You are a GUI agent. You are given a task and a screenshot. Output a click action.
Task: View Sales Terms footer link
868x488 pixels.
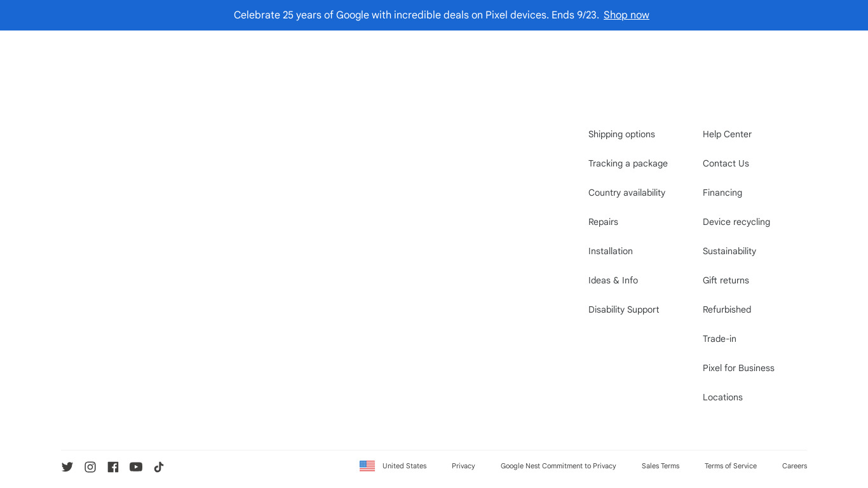pyautogui.click(x=660, y=466)
